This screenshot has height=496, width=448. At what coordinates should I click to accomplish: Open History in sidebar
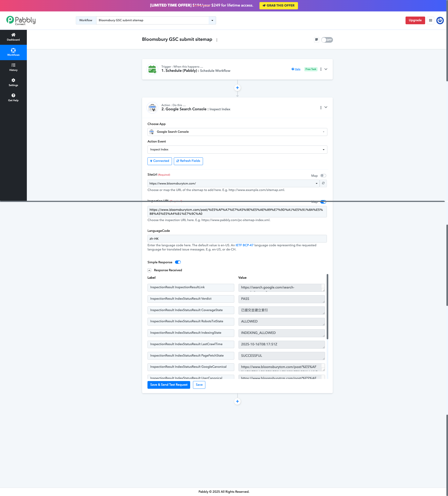(13, 67)
